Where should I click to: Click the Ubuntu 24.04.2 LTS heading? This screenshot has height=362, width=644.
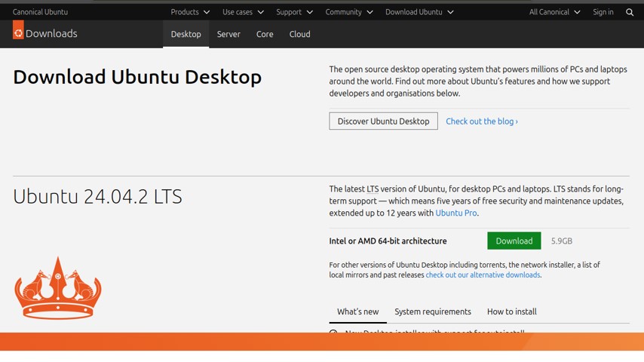point(97,196)
